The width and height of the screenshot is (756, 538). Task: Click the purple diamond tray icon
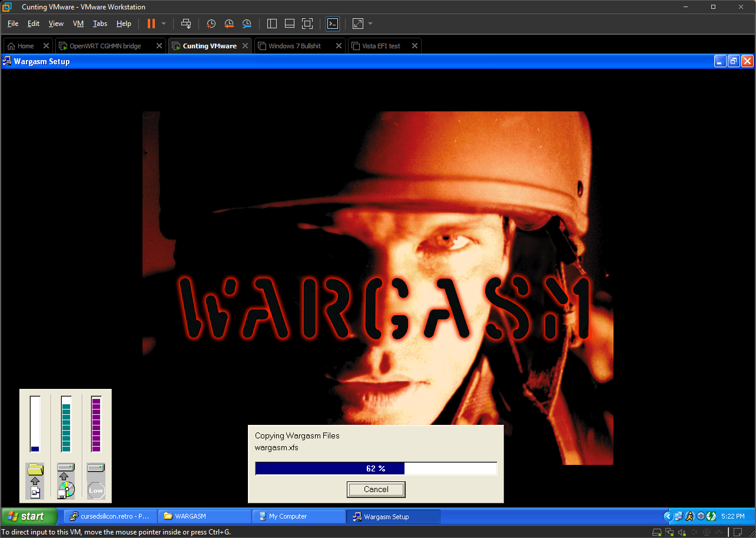tap(701, 516)
